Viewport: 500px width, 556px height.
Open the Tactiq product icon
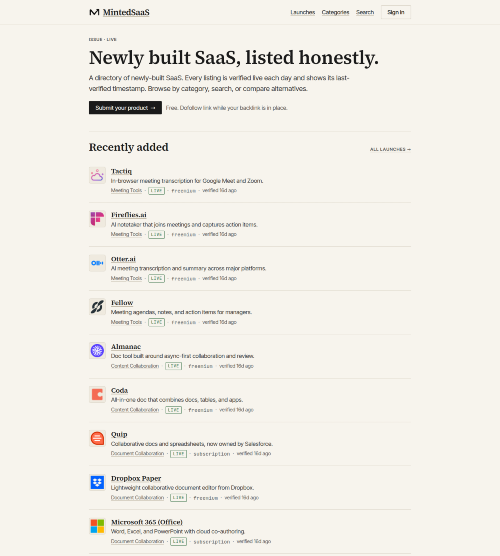click(x=97, y=176)
